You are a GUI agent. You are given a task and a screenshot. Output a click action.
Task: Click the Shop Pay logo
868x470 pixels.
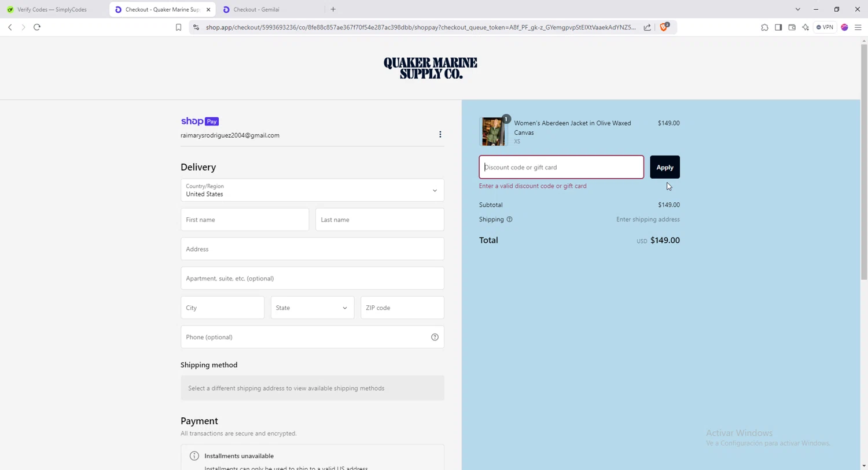tap(200, 121)
